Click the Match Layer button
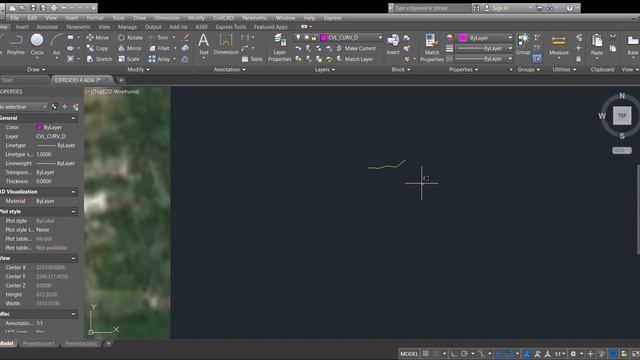The height and width of the screenshot is (360, 640). (x=354, y=59)
